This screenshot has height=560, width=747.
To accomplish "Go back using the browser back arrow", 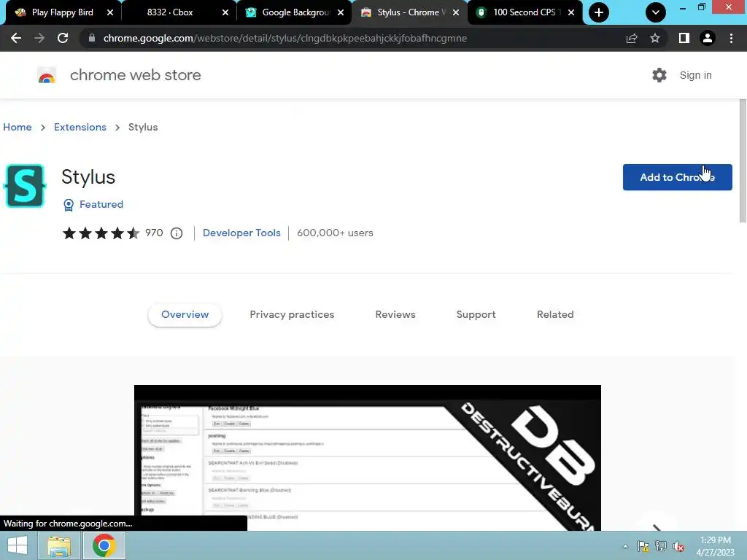I will (x=16, y=38).
